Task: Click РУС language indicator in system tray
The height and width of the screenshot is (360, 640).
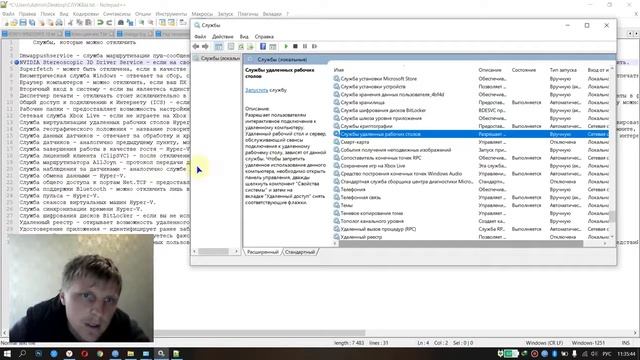Action: coord(607,353)
